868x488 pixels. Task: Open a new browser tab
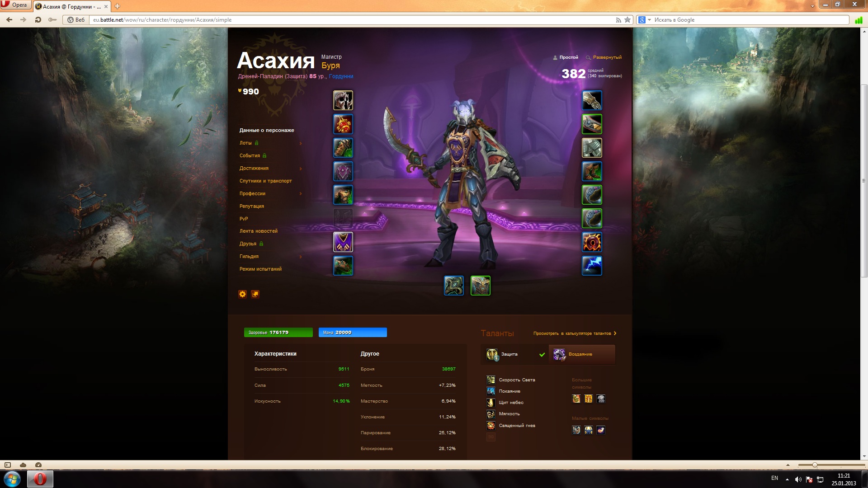[118, 6]
